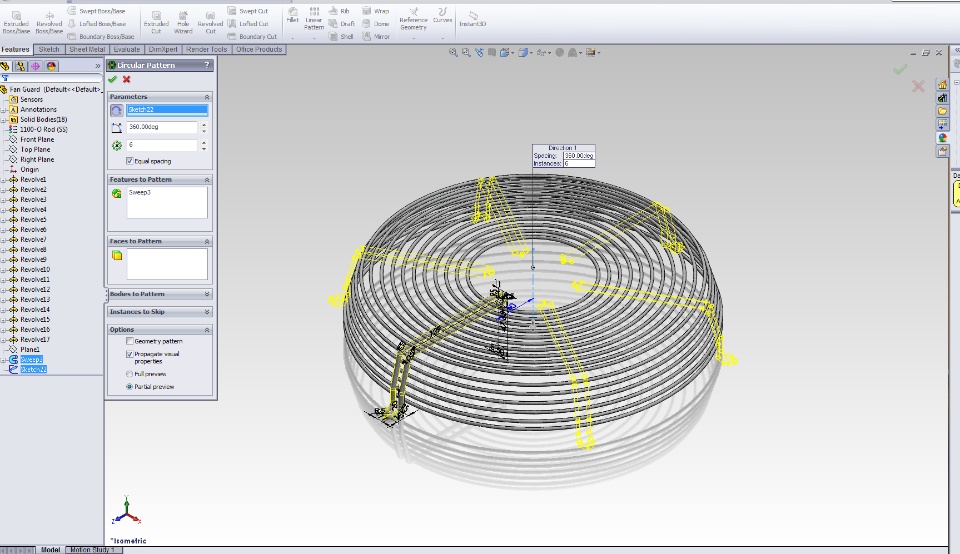960x554 pixels.
Task: Click the Reverse Direction icon beside Sketch22
Action: click(116, 110)
